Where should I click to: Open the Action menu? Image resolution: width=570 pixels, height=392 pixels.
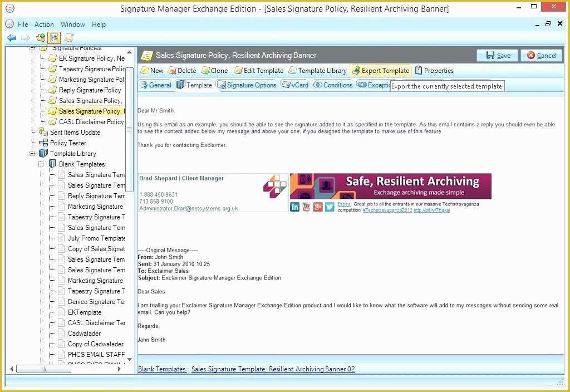point(44,24)
